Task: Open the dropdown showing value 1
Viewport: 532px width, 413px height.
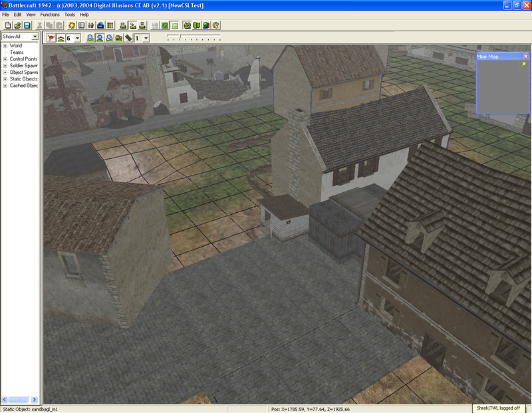Action: pos(146,38)
